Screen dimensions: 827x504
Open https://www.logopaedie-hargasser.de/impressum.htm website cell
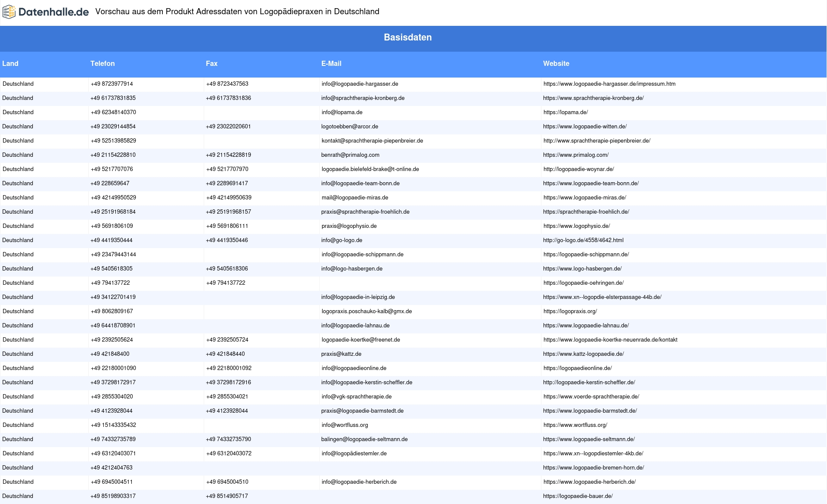click(x=609, y=84)
